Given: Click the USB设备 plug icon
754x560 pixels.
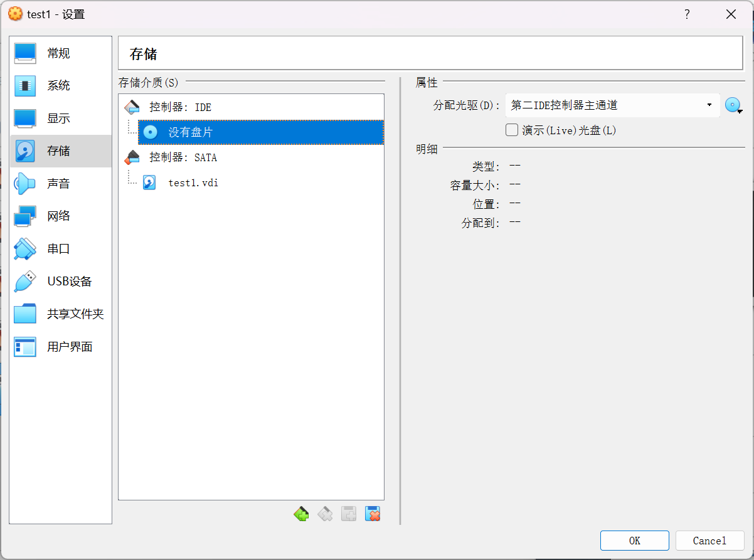Looking at the screenshot, I should (25, 282).
